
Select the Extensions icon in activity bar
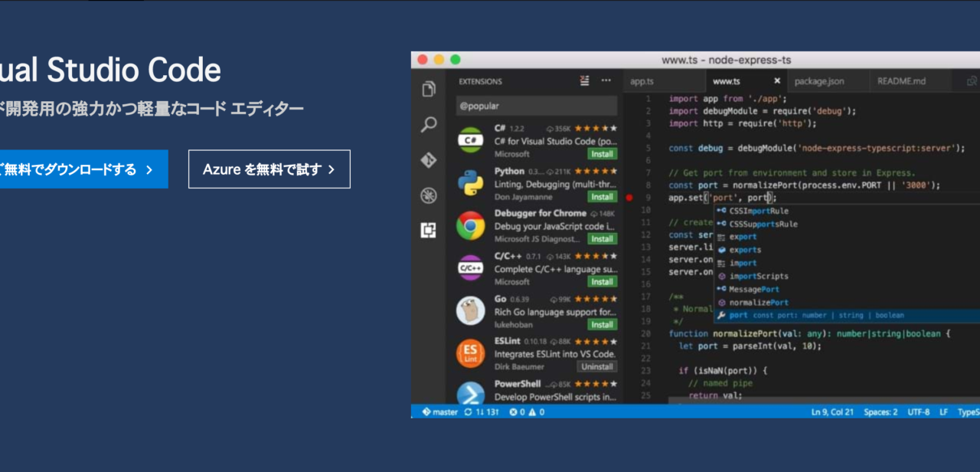pos(429,231)
